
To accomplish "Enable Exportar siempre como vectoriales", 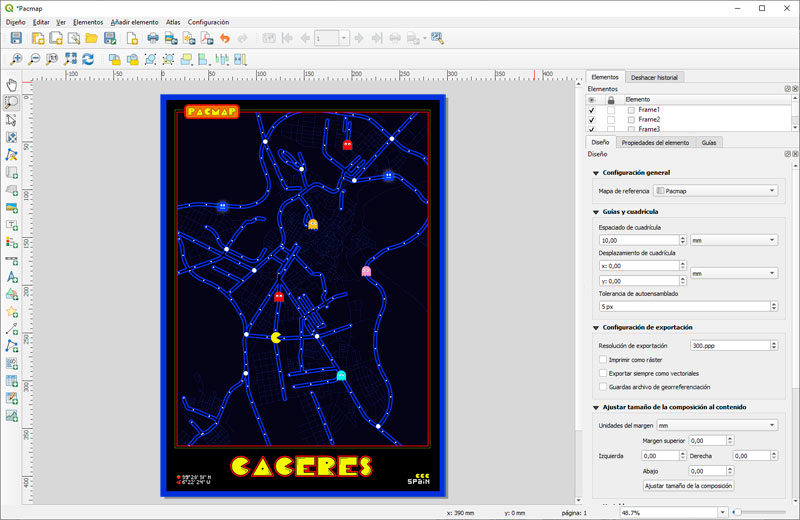I will click(x=603, y=373).
